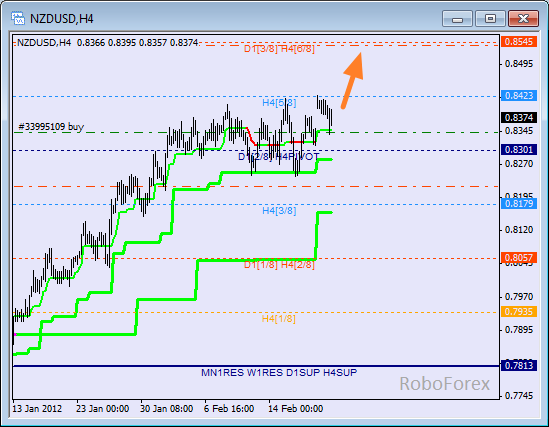Select the H4[5/8] level label
The height and width of the screenshot is (427, 549).
[x=279, y=103]
